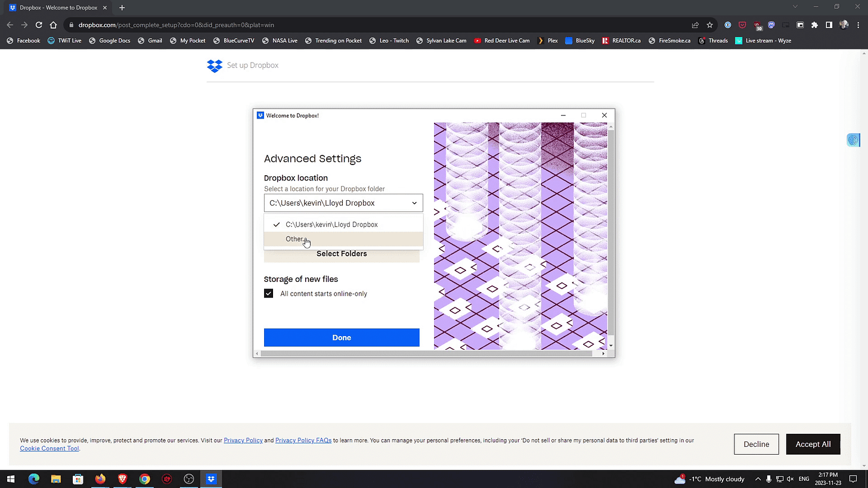Click the browser address bar
The width and height of the screenshot is (868, 488).
[x=382, y=25]
